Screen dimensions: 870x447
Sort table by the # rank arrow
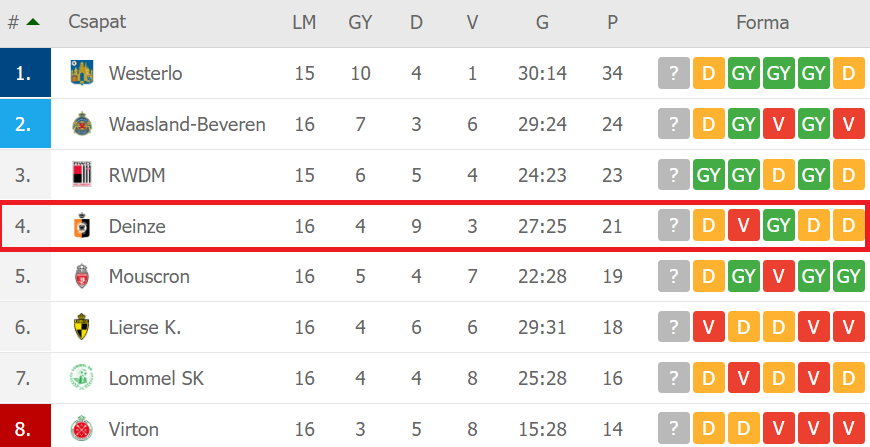[x=33, y=22]
